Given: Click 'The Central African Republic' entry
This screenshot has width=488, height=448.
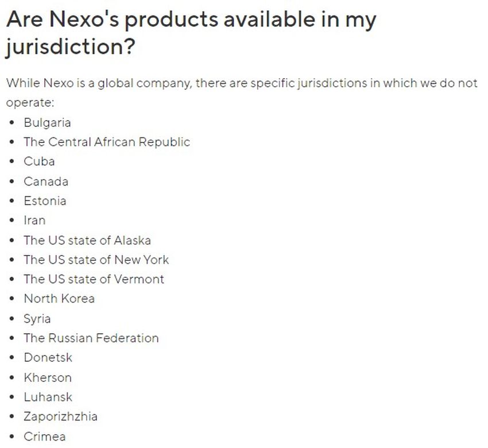Looking at the screenshot, I should (107, 142).
